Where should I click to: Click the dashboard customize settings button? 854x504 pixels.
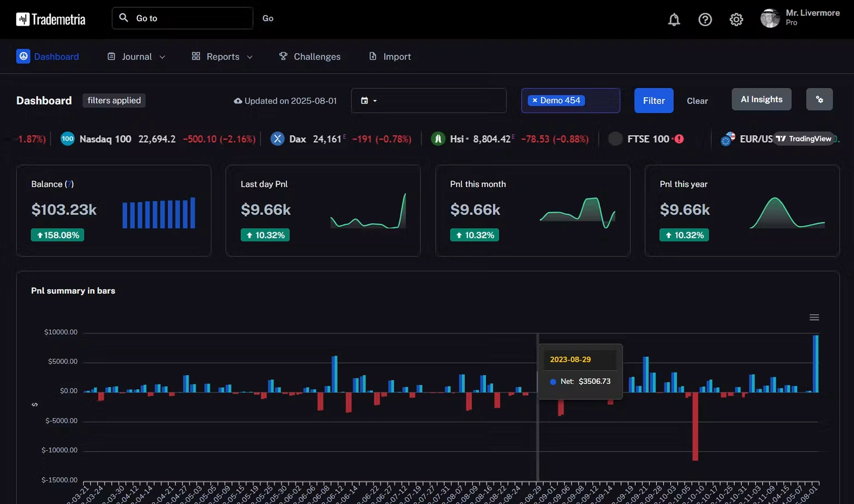[819, 99]
